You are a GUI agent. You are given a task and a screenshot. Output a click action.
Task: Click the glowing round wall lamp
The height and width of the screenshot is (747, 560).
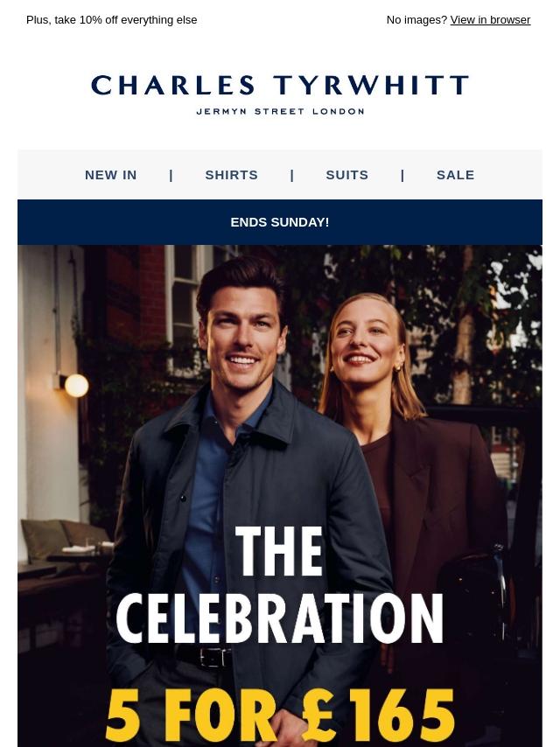point(76,386)
